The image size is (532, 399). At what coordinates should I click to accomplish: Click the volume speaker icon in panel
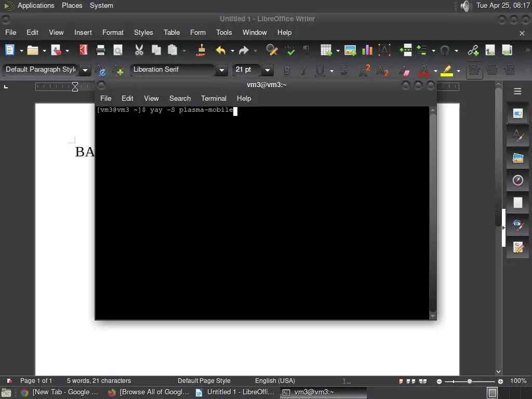coord(465,6)
